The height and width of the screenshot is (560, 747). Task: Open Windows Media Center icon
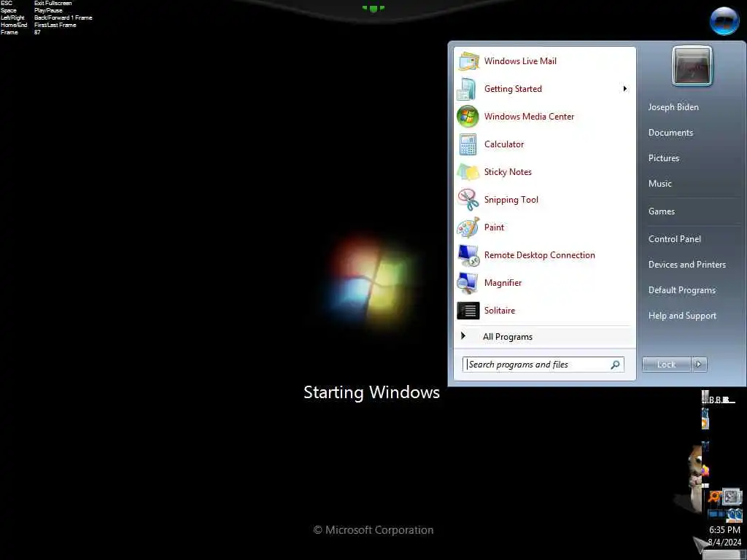468,117
